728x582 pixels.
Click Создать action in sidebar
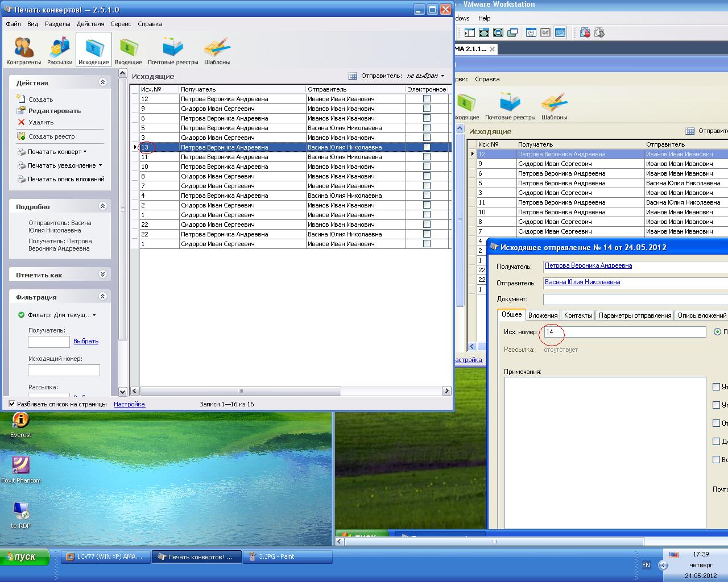[x=40, y=99]
